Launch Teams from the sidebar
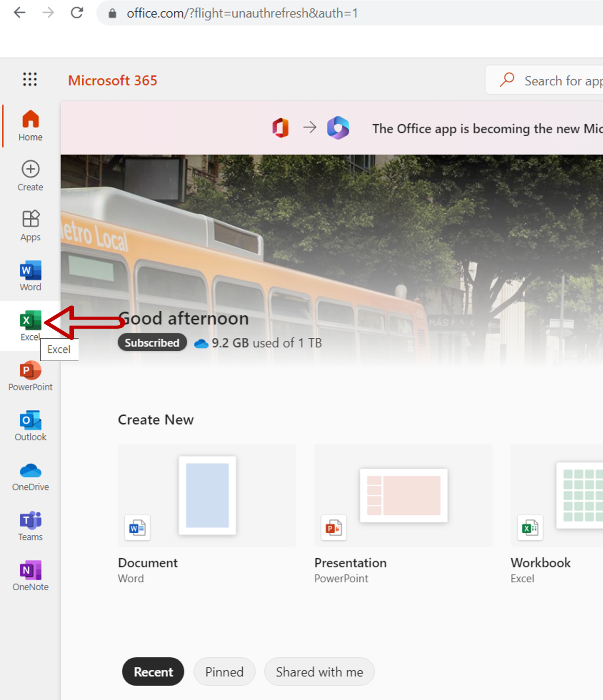This screenshot has height=700, width=603. coord(30,526)
